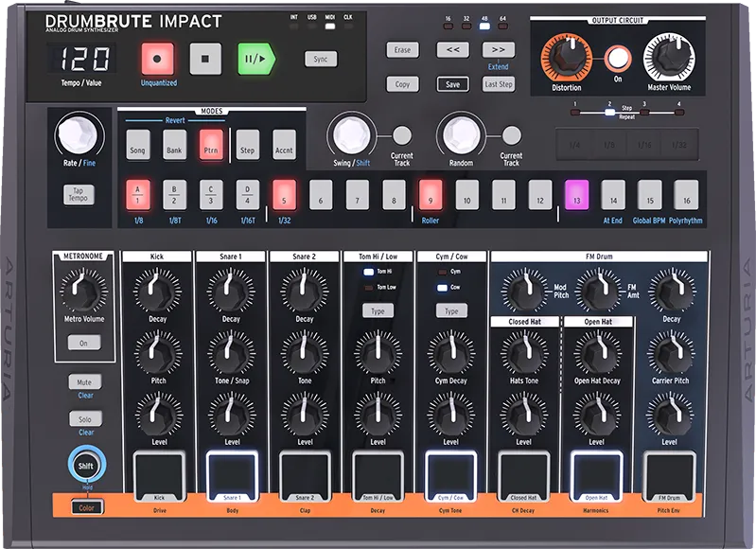The width and height of the screenshot is (756, 549).
Task: Click the Save button
Action: [x=452, y=84]
